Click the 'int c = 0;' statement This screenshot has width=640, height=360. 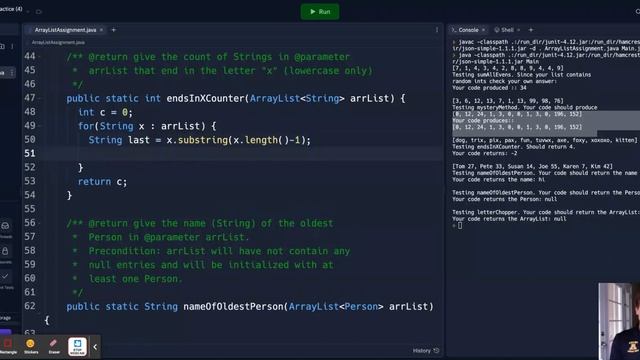pos(105,112)
